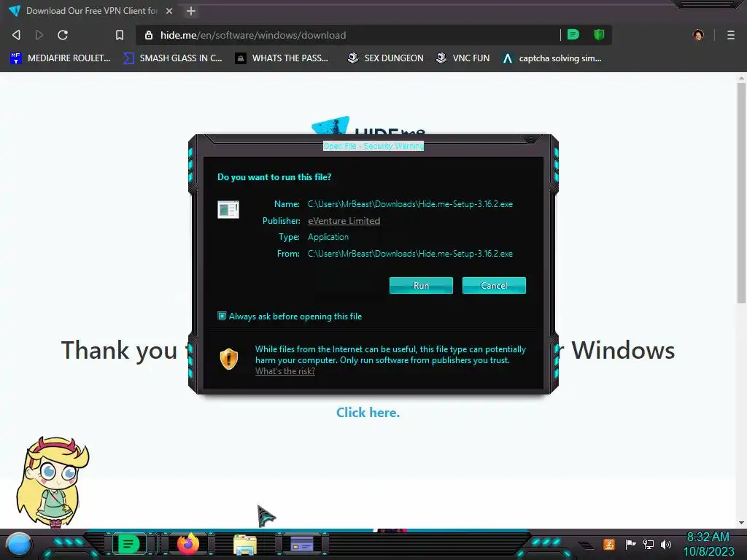Open the browser hamburger menu

730,35
